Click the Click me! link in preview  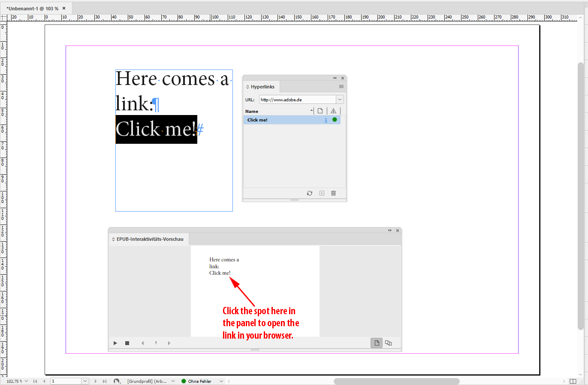click(x=220, y=273)
